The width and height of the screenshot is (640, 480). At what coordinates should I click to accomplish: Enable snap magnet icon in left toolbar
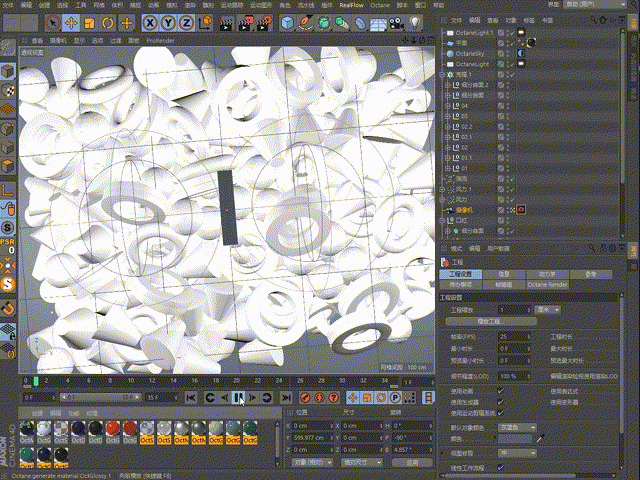(8, 308)
